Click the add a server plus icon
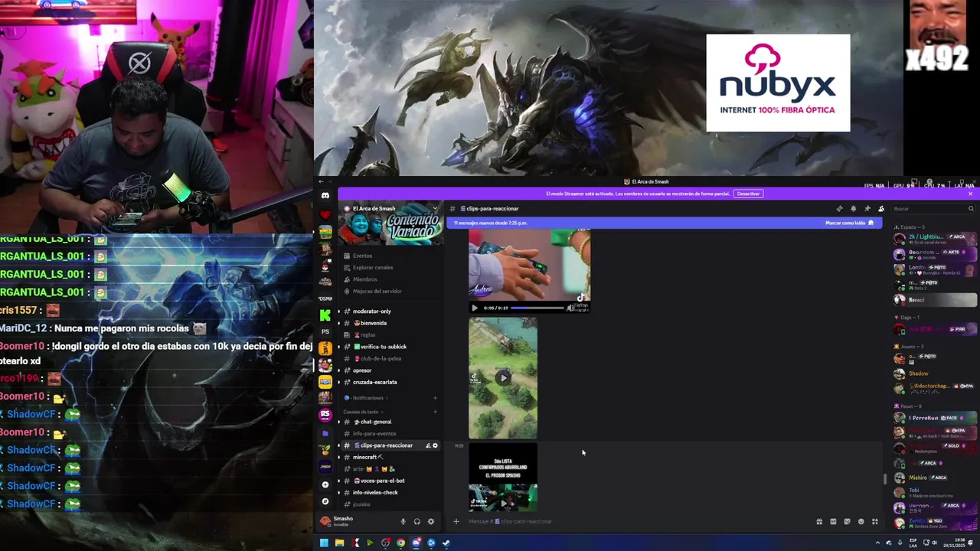 click(x=325, y=484)
